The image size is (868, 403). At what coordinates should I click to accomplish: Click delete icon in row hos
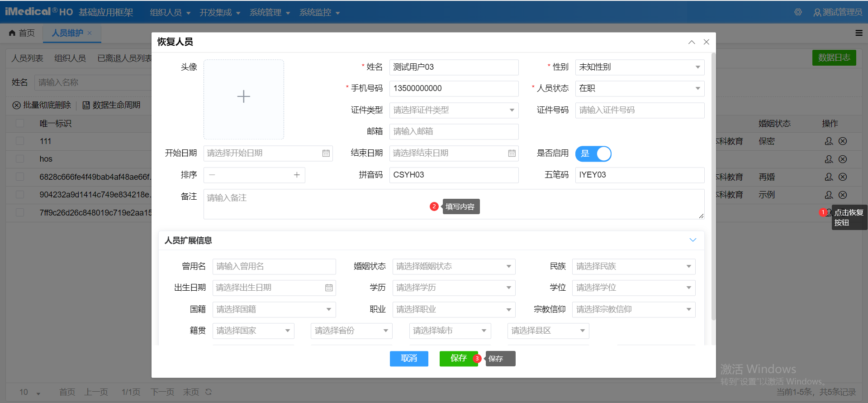tap(843, 159)
